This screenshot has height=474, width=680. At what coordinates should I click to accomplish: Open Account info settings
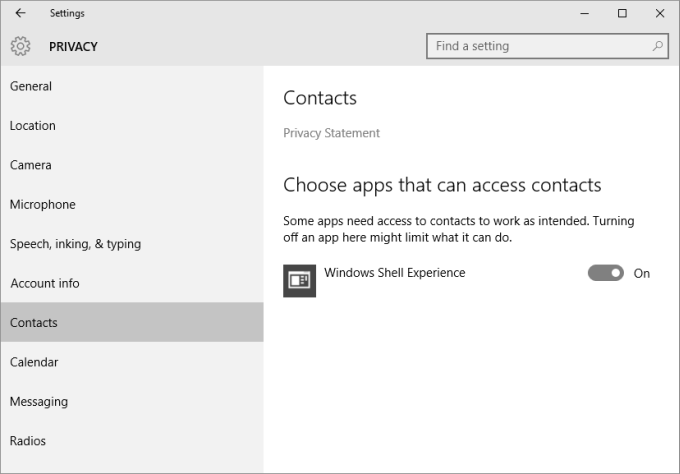pos(45,283)
